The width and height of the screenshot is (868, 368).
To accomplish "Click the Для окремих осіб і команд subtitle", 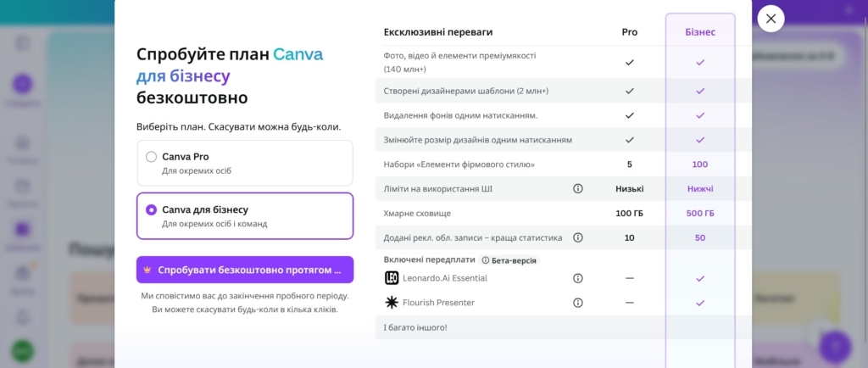I will coord(214,224).
